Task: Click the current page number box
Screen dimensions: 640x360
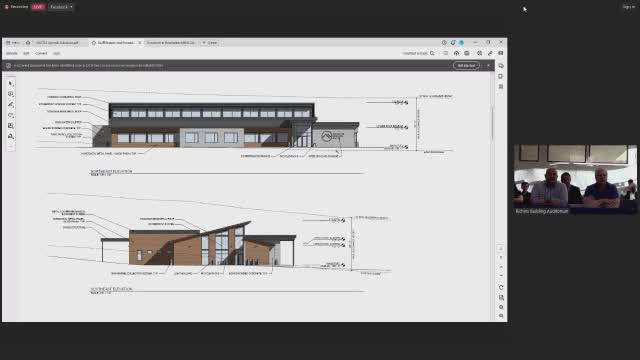Action: click(x=501, y=249)
